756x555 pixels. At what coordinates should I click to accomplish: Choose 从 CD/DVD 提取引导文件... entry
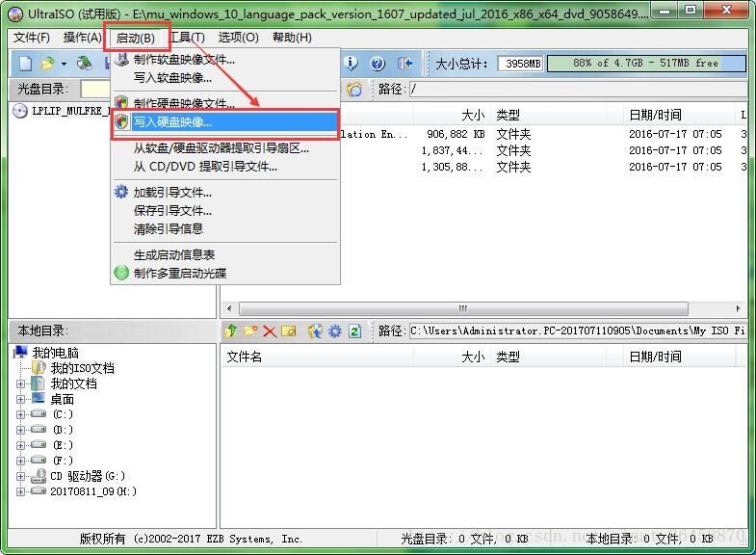pos(225,167)
